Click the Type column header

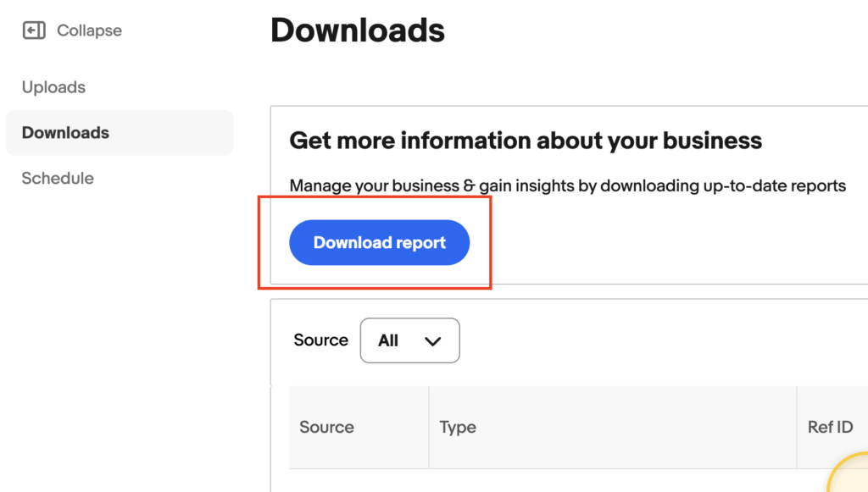pyautogui.click(x=458, y=428)
